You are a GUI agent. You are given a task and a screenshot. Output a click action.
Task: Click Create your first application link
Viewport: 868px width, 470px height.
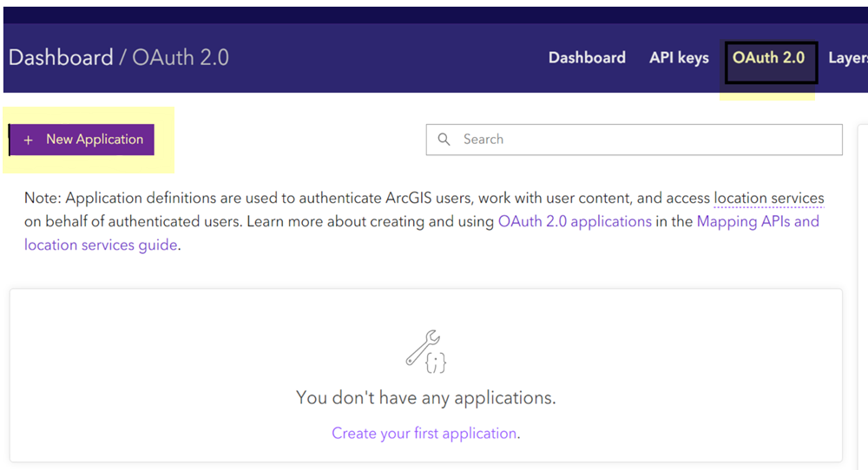[424, 433]
